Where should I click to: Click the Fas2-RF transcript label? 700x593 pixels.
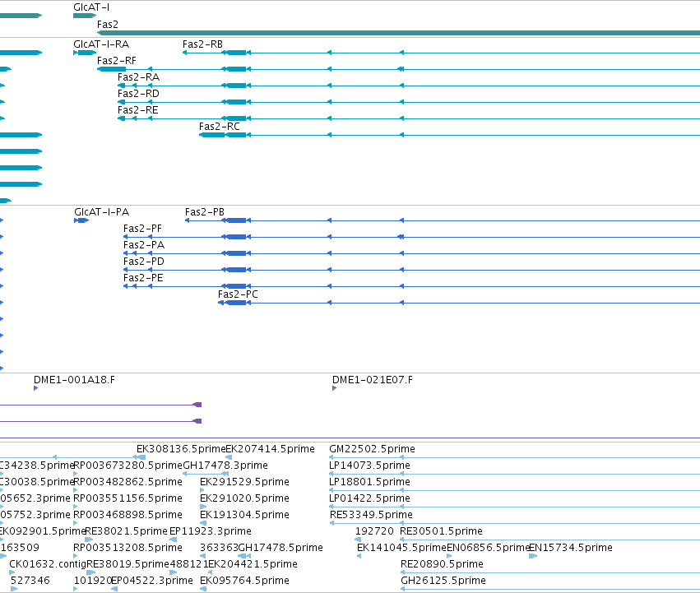tap(117, 61)
